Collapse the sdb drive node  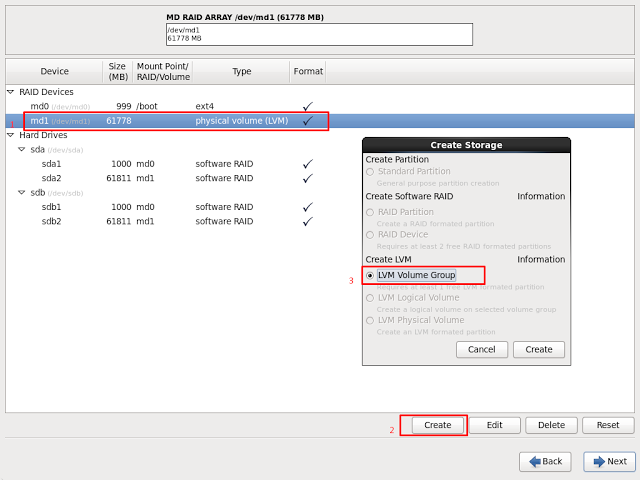(22, 192)
